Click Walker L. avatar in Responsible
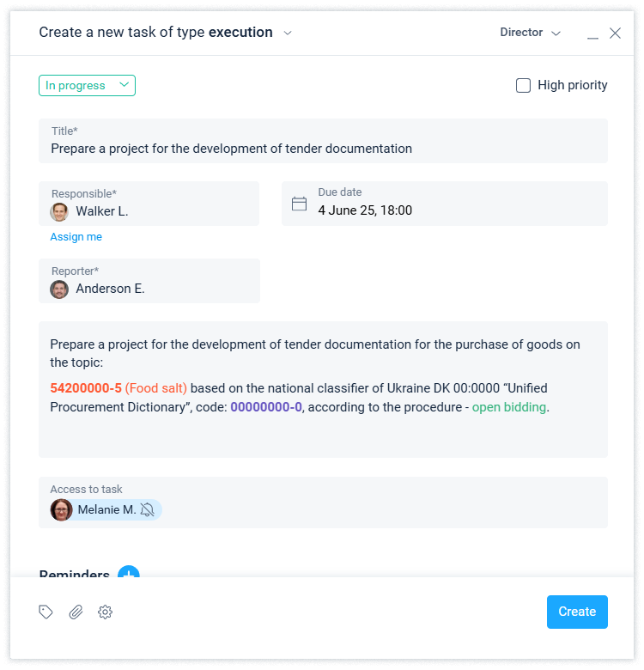 tap(59, 211)
